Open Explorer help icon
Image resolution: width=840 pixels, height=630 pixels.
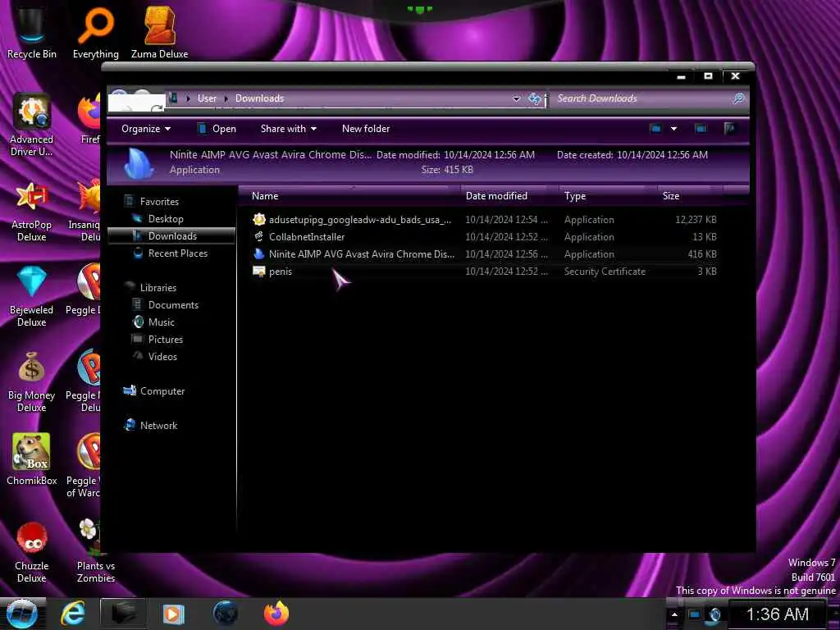pyautogui.click(x=729, y=128)
